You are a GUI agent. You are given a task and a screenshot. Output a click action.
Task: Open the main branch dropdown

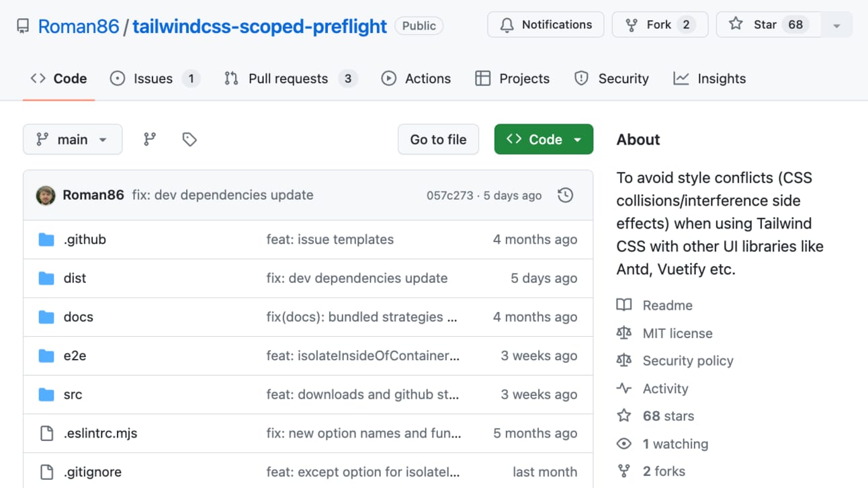click(73, 139)
